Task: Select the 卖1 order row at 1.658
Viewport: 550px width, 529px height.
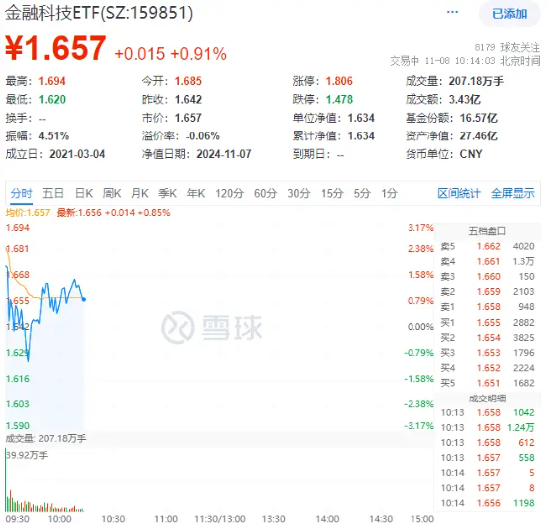Action: (487, 307)
